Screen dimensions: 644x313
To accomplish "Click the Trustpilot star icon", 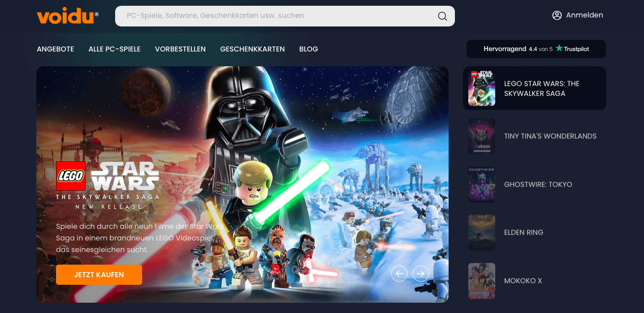I will point(559,48).
